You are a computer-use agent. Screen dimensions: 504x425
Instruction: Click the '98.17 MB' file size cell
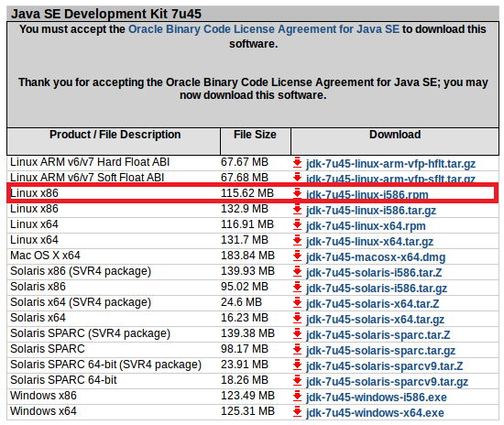(245, 349)
